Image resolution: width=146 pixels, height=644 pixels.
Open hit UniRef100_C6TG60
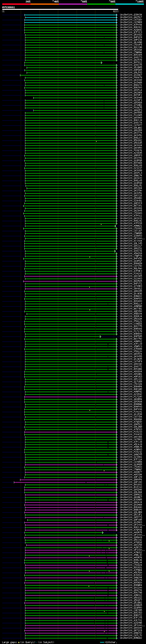point(131,20)
